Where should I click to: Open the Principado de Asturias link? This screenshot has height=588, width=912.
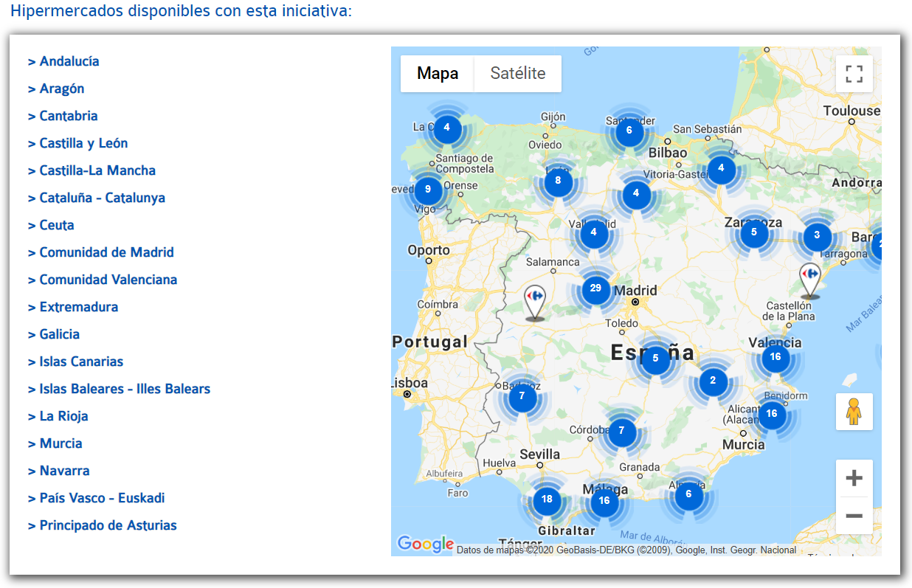tap(108, 525)
